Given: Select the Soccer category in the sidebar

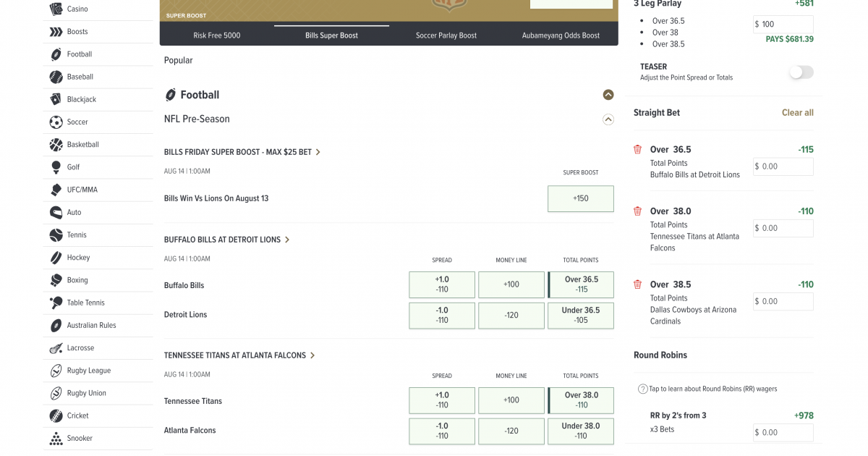Looking at the screenshot, I should pyautogui.click(x=77, y=122).
